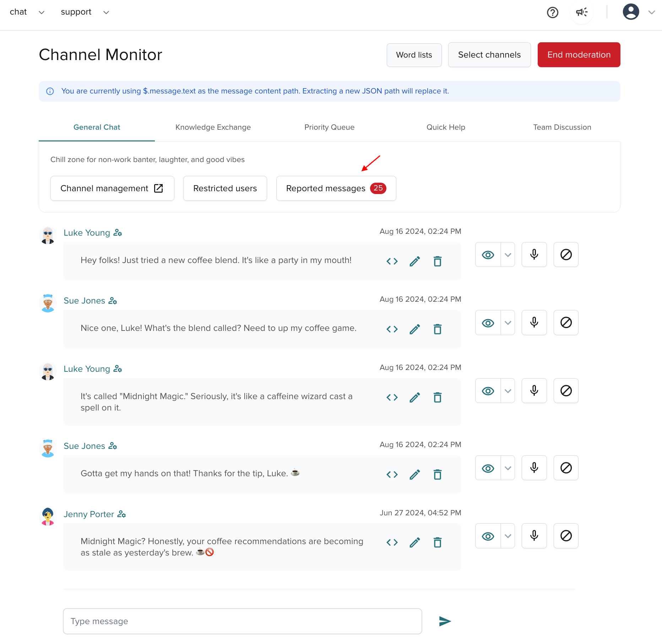Open the support dropdown
662x644 pixels.
point(106,12)
